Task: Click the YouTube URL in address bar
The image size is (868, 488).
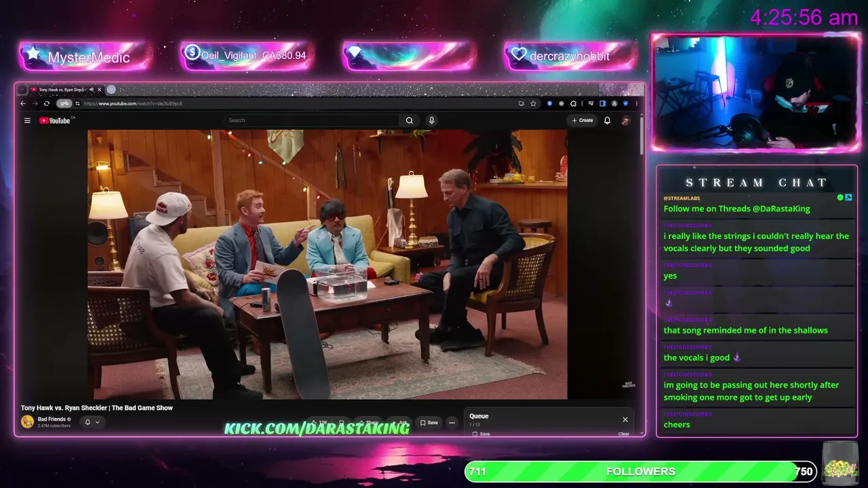Action: click(x=133, y=104)
